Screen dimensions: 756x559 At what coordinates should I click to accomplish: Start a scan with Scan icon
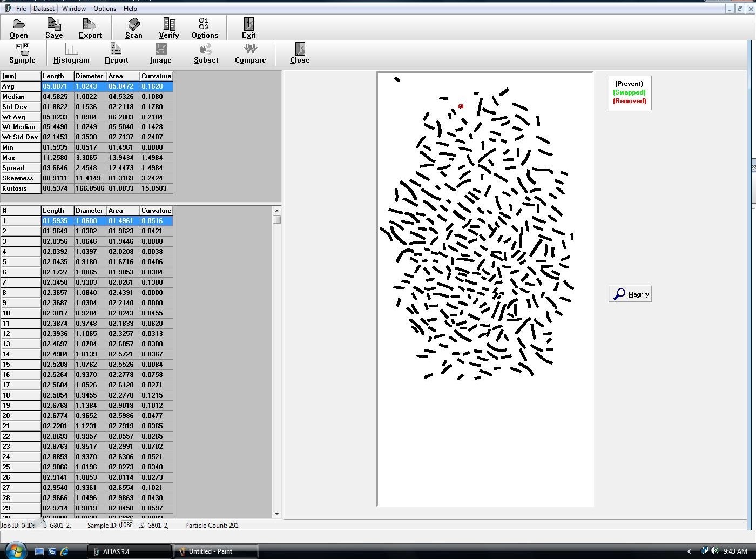coord(134,28)
